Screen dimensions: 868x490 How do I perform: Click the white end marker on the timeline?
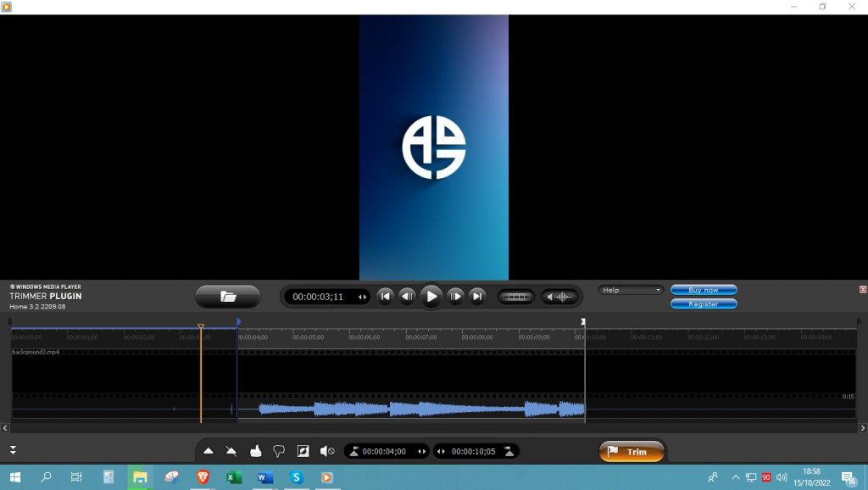[x=583, y=322]
